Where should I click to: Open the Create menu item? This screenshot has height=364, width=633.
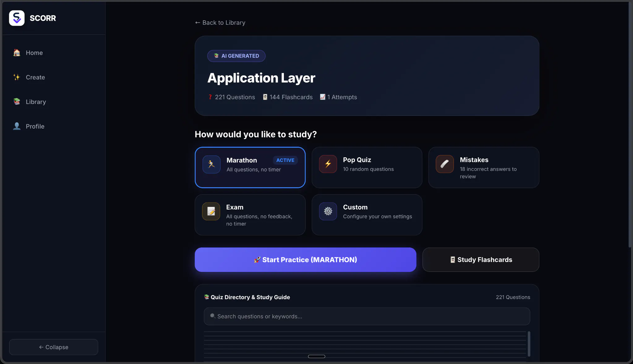coord(54,77)
